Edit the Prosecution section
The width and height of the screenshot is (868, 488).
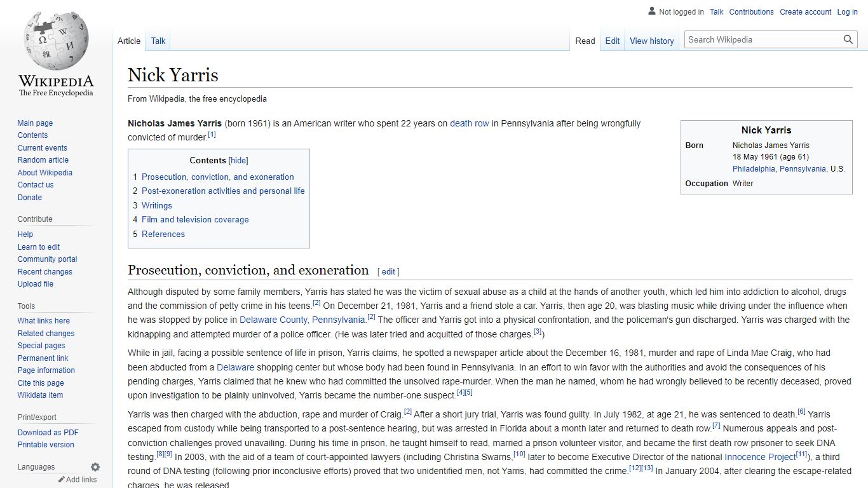388,271
